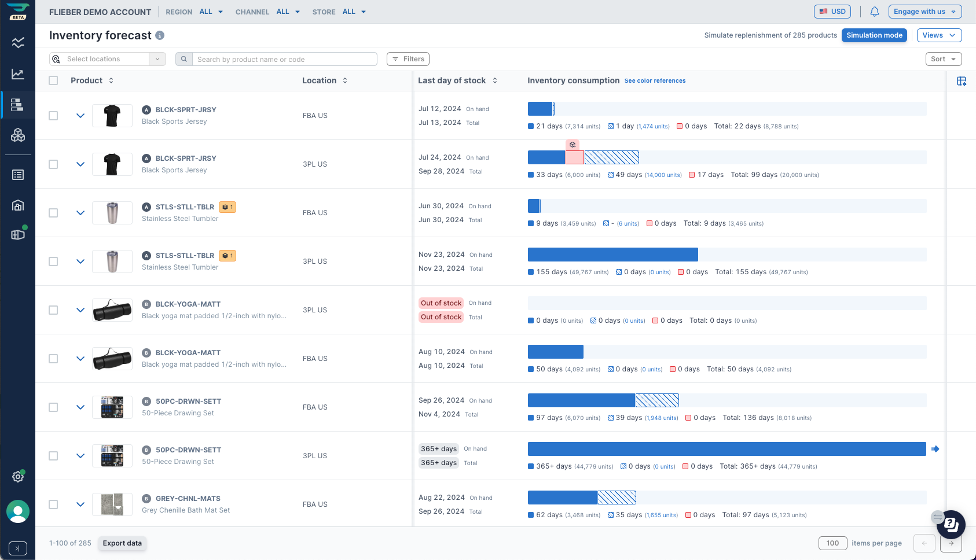Check the checkbox for BLCK-YOGA-MATT FBA US row

(53, 359)
